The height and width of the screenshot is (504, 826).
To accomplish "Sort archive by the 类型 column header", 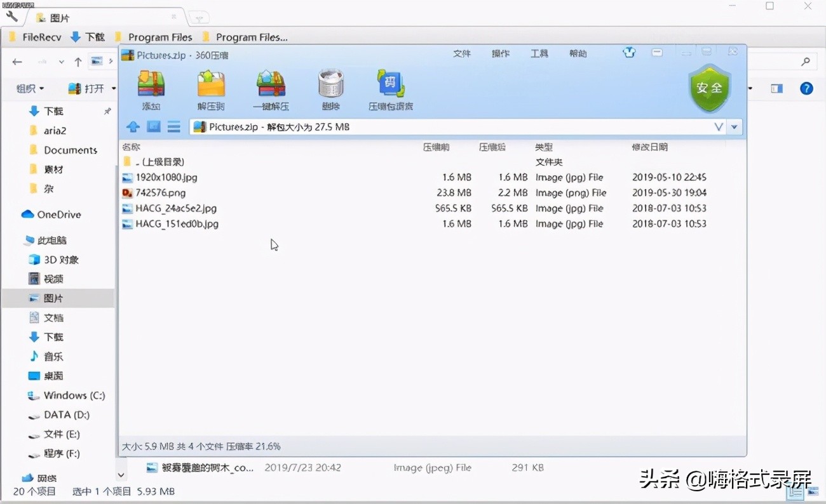I will point(544,147).
